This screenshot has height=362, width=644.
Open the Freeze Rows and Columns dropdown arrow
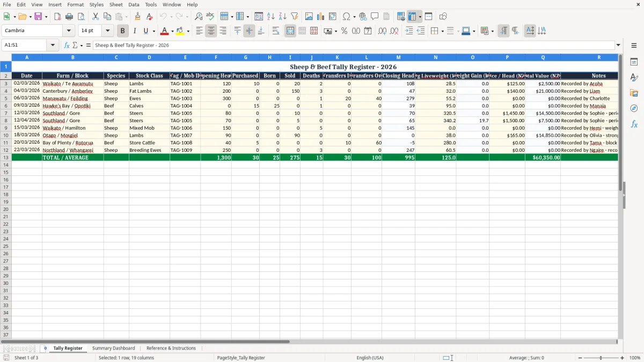pos(420,17)
